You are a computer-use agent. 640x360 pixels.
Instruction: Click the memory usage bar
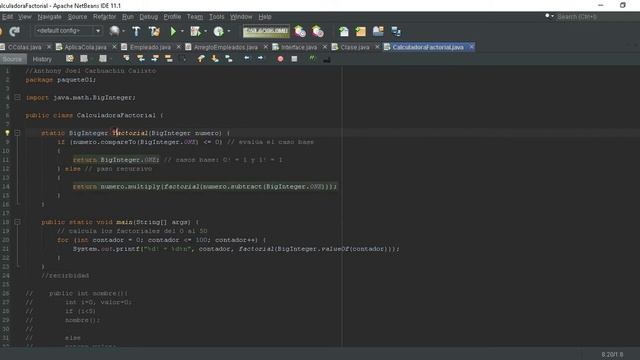click(266, 31)
